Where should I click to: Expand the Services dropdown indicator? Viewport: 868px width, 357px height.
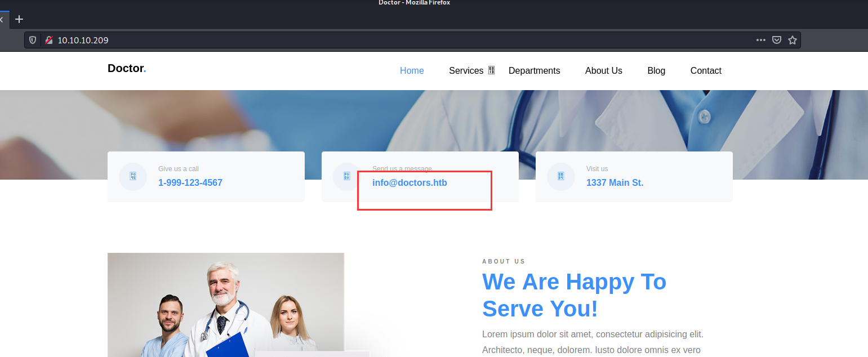(x=491, y=70)
